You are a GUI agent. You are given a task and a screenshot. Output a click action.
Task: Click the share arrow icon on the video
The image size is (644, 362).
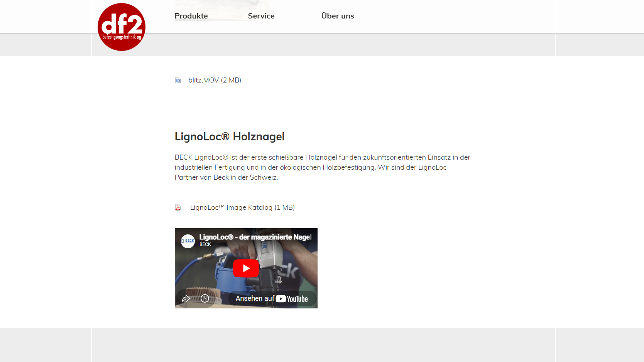pyautogui.click(x=186, y=298)
